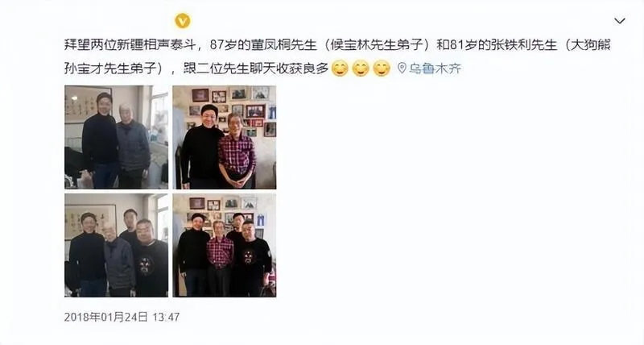644x345 pixels.
Task: Click the location pin icon
Action: pyautogui.click(x=402, y=68)
